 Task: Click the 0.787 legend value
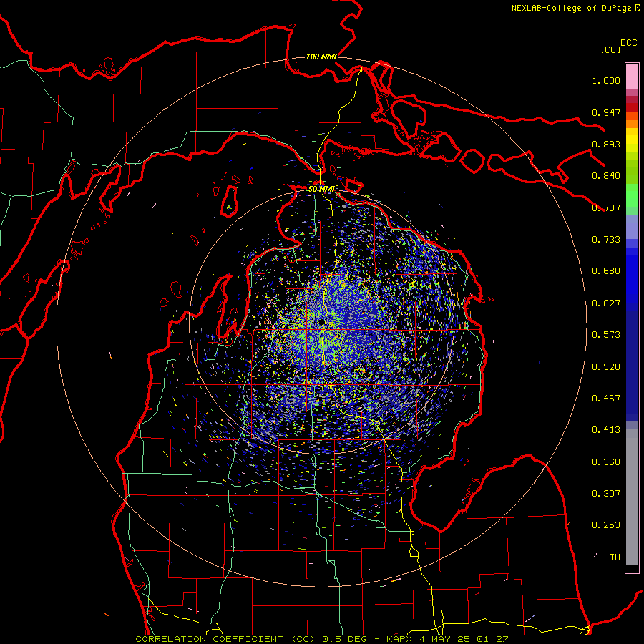click(606, 208)
